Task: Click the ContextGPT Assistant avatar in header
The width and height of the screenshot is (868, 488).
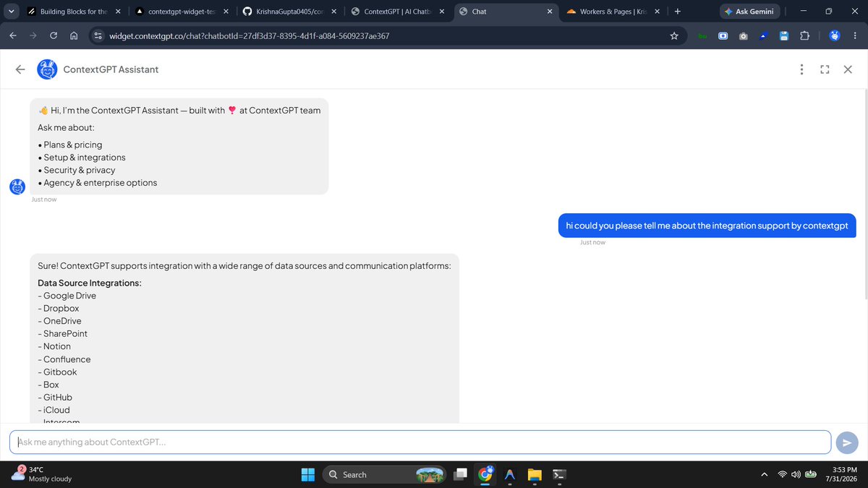Action: 47,69
